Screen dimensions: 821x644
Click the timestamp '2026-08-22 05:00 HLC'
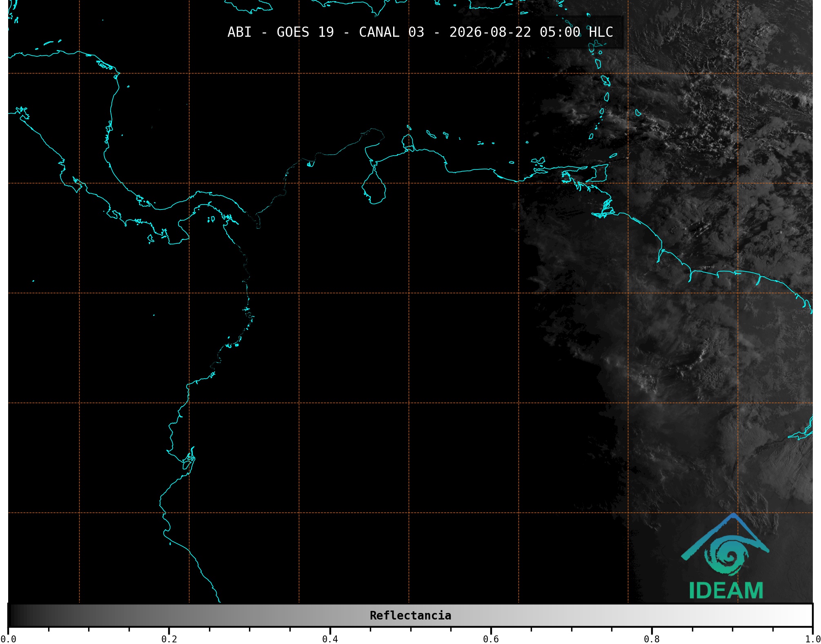click(x=531, y=32)
